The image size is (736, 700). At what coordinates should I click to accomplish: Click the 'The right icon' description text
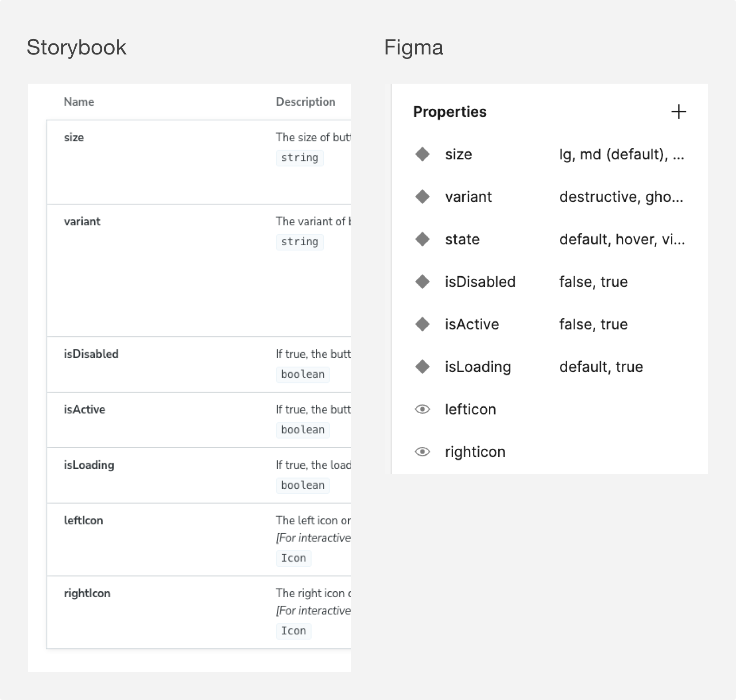[313, 593]
